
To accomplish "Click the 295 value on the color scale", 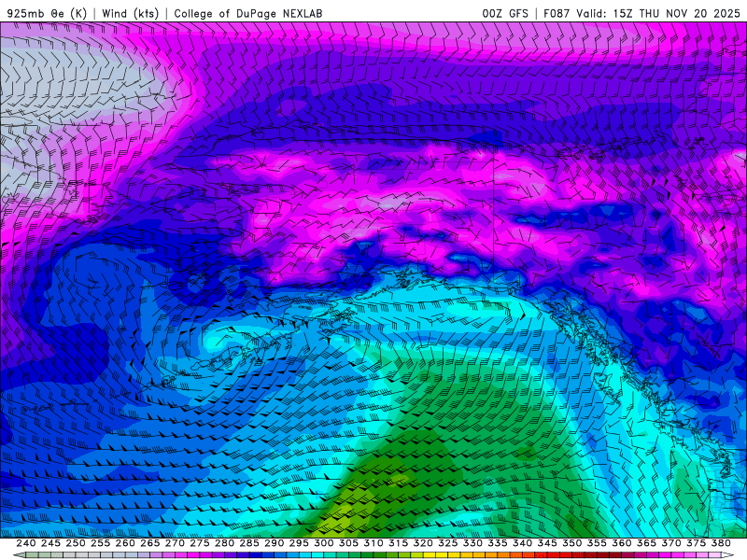I will (298, 543).
